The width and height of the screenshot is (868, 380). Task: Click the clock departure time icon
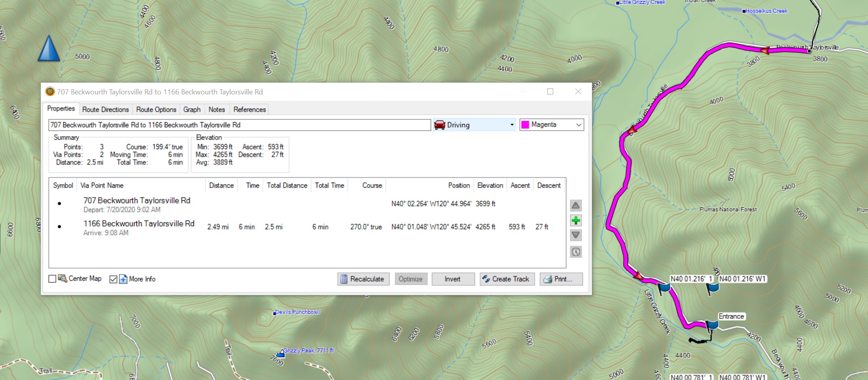pos(576,252)
